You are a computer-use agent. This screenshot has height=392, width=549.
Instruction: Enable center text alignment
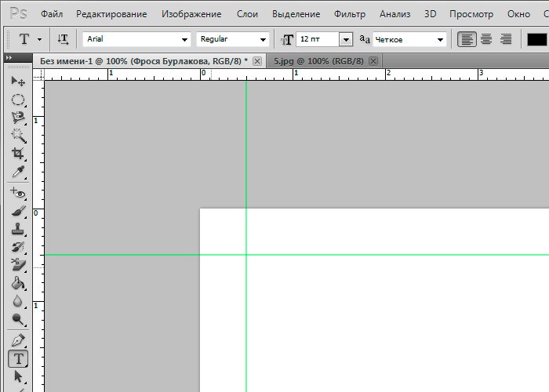click(486, 39)
